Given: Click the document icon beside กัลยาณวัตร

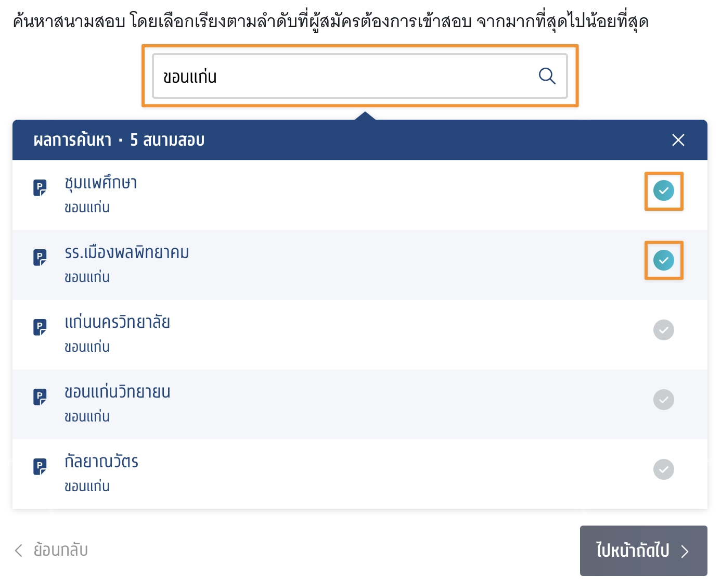Looking at the screenshot, I should click(40, 466).
